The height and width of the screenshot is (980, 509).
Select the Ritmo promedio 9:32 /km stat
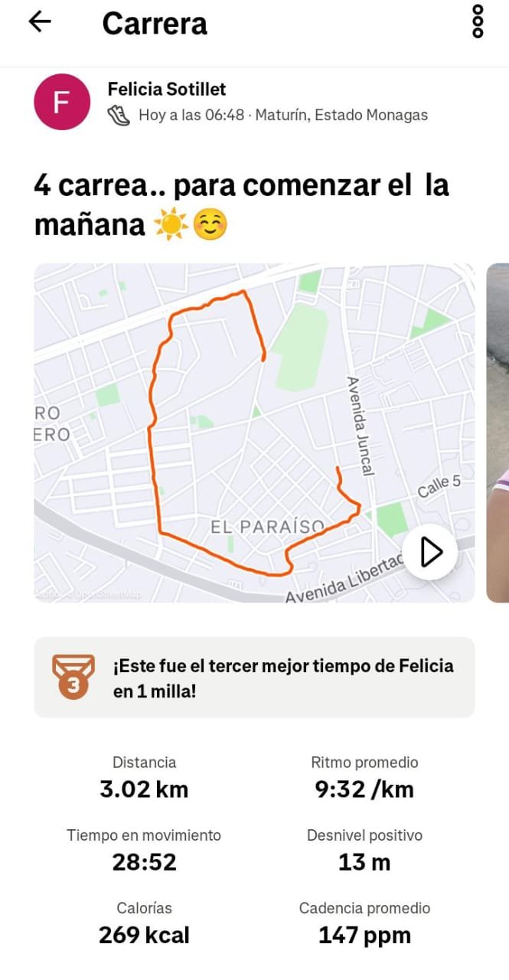(x=364, y=778)
